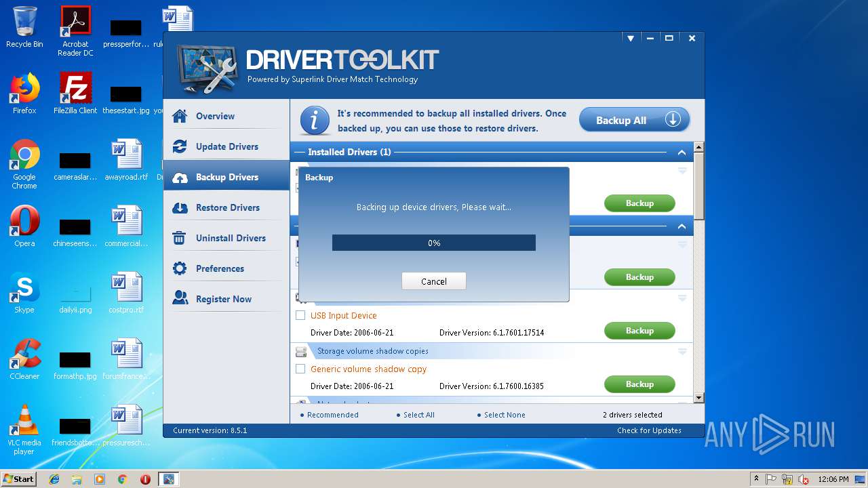Click the Restore Drivers cloud icon
Image resolution: width=868 pixels, height=488 pixels.
(180, 208)
